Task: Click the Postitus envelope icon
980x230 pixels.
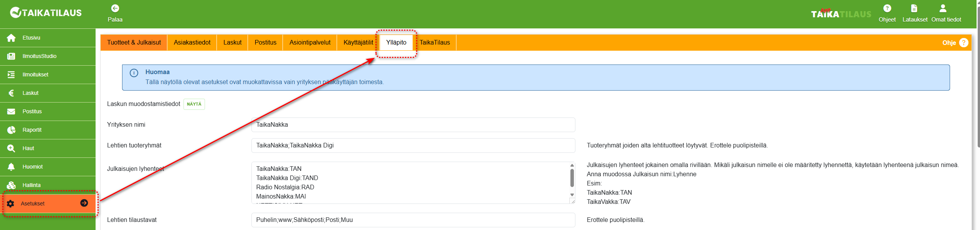Action: pyautogui.click(x=11, y=111)
